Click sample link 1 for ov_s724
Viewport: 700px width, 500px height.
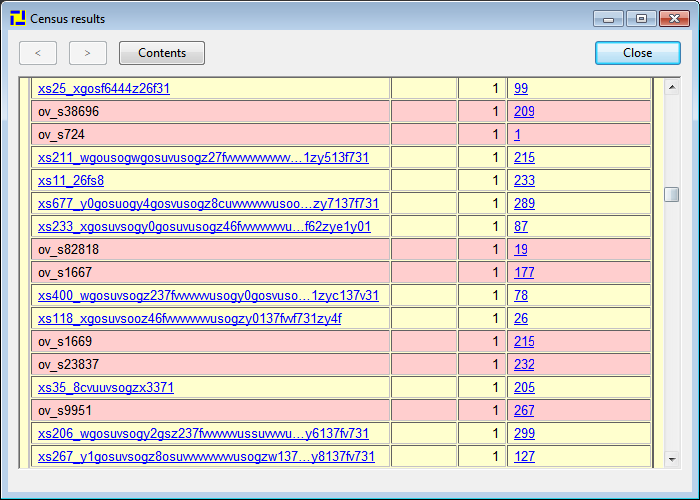[517, 134]
